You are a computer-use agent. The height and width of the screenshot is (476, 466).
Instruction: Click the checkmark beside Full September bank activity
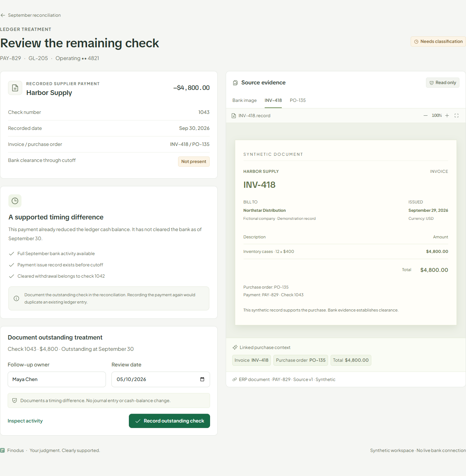point(12,254)
